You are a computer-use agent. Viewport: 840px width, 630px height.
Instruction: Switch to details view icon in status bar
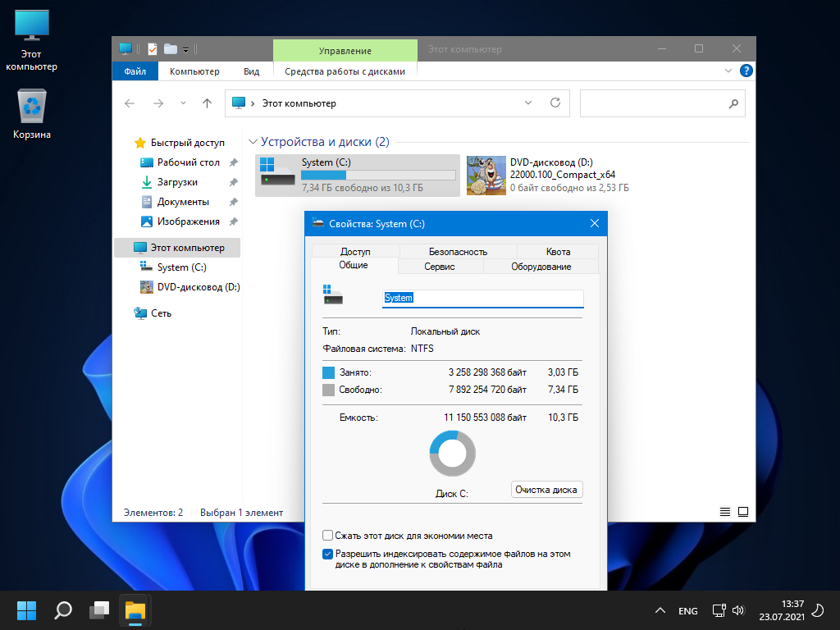[725, 512]
